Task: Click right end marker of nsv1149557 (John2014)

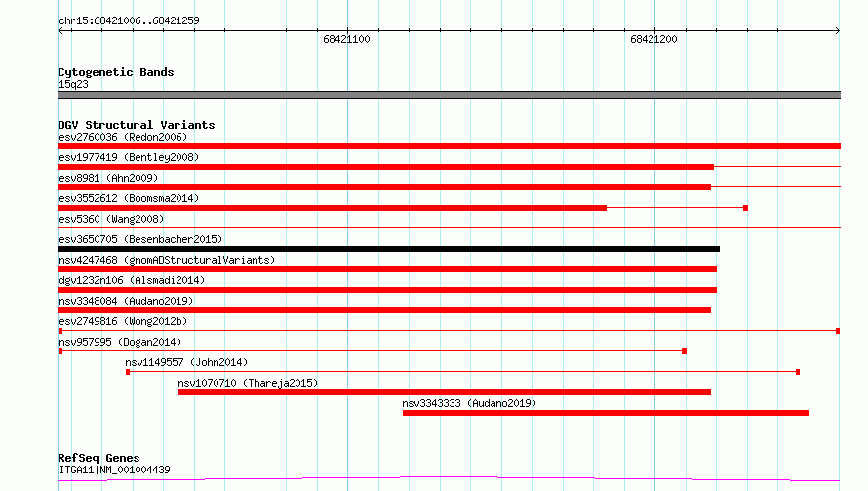Action: click(x=798, y=372)
